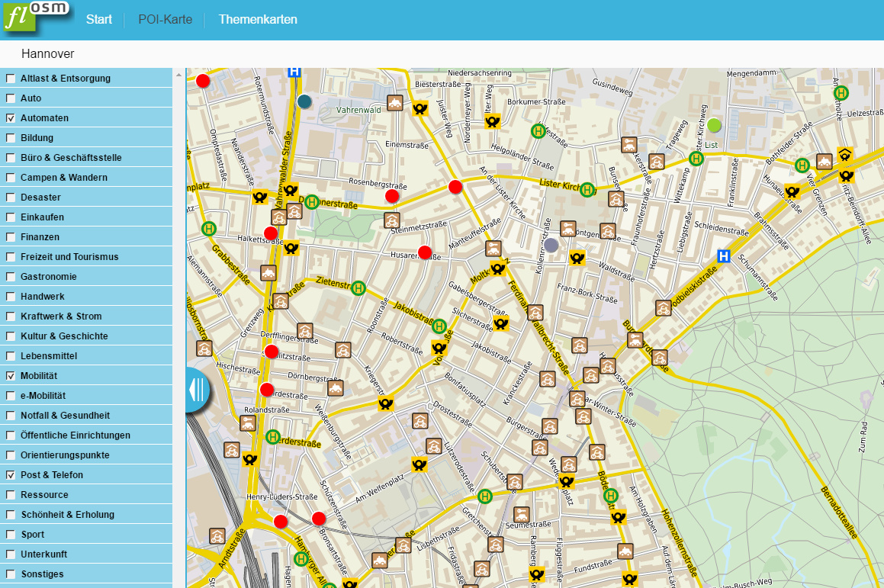Click the grey dot marker on Kollenrodtstraße
Image resolution: width=884 pixels, height=588 pixels.
click(x=551, y=245)
